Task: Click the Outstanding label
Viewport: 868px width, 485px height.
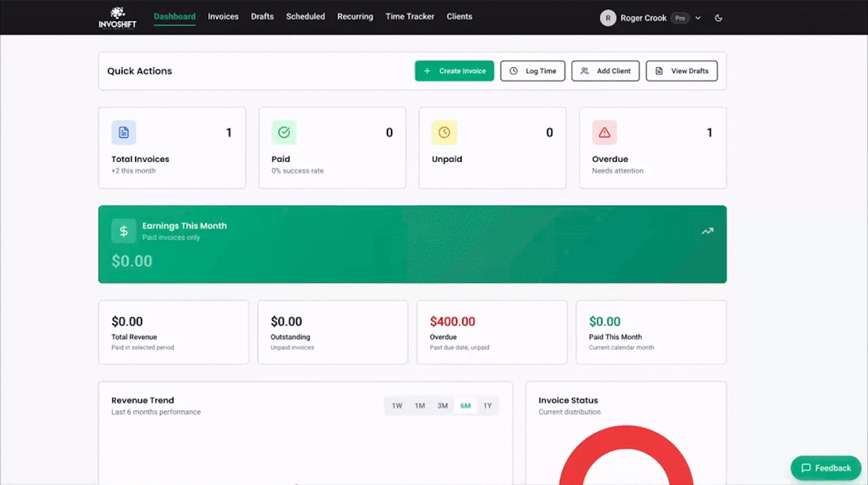Action: [x=290, y=337]
